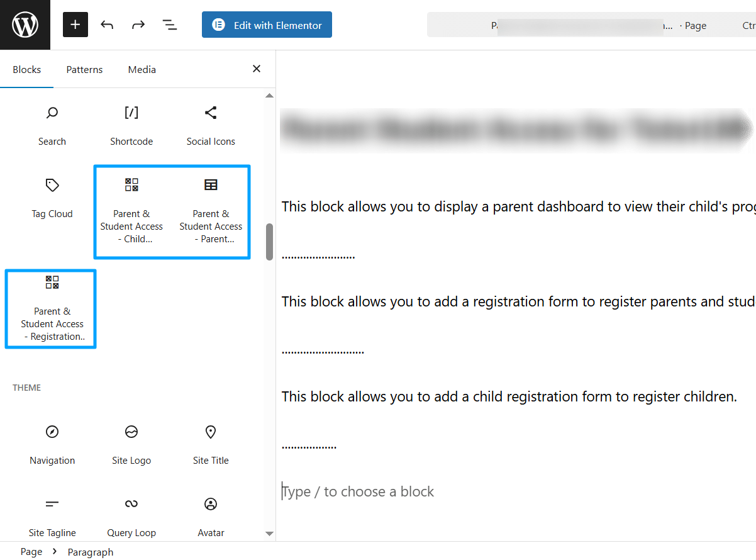Click the Page breadcrumb link
The width and height of the screenshot is (756, 560).
[31, 552]
